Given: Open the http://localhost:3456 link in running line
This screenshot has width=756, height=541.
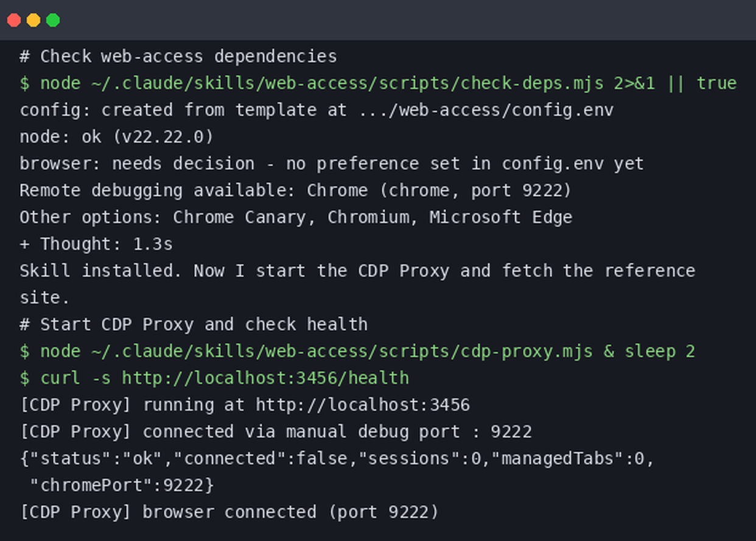Looking at the screenshot, I should (x=363, y=405).
